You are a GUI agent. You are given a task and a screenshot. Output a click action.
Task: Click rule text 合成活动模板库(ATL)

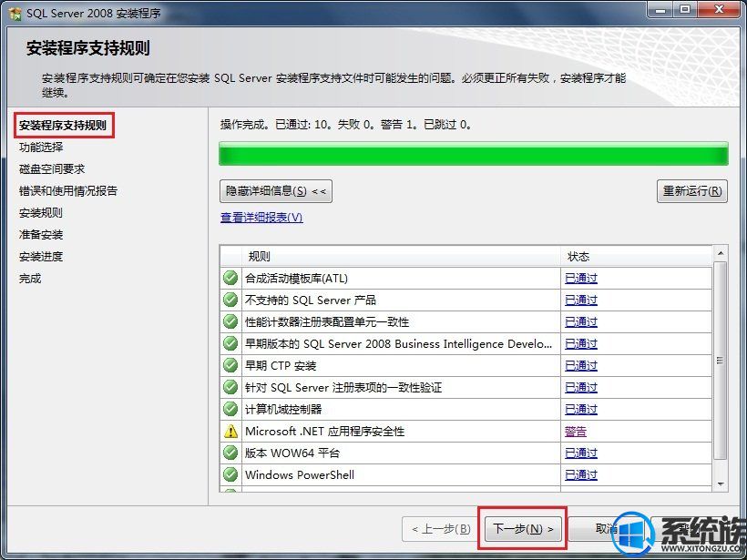(x=296, y=278)
